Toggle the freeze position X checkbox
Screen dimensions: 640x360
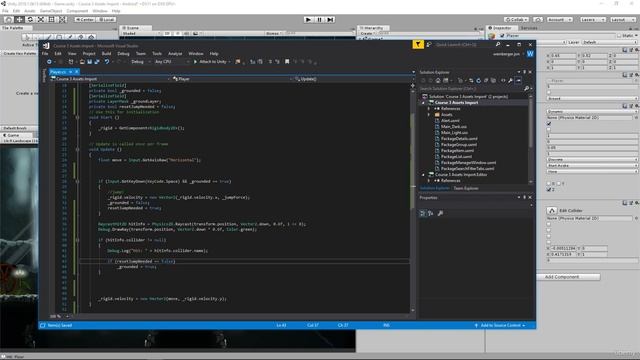tap(549, 184)
